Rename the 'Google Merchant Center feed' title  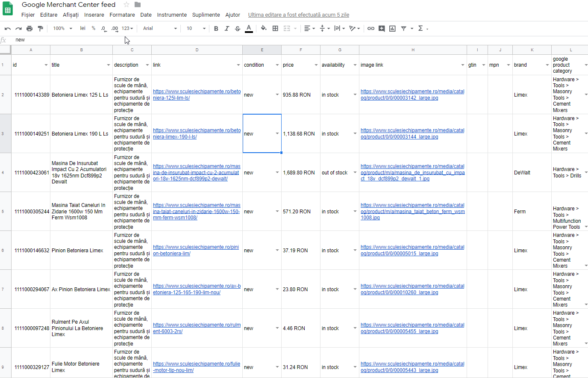(69, 5)
